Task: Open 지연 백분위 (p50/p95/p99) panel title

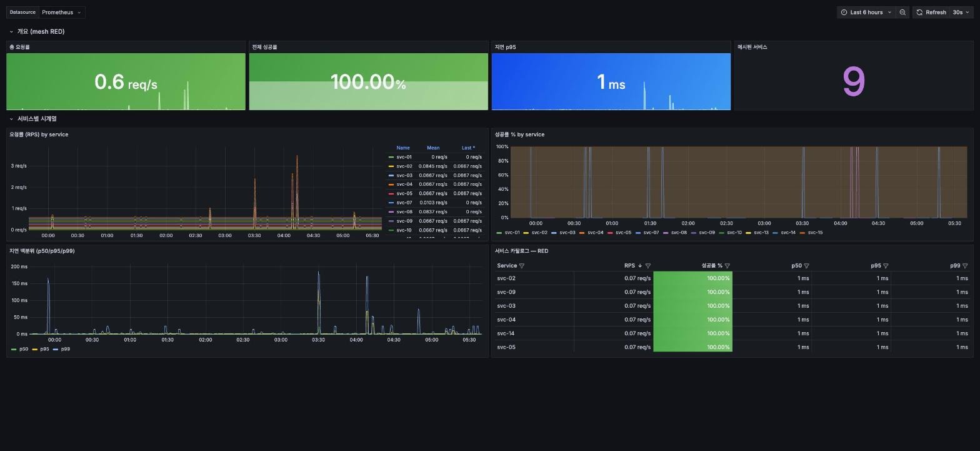Action: click(42, 251)
